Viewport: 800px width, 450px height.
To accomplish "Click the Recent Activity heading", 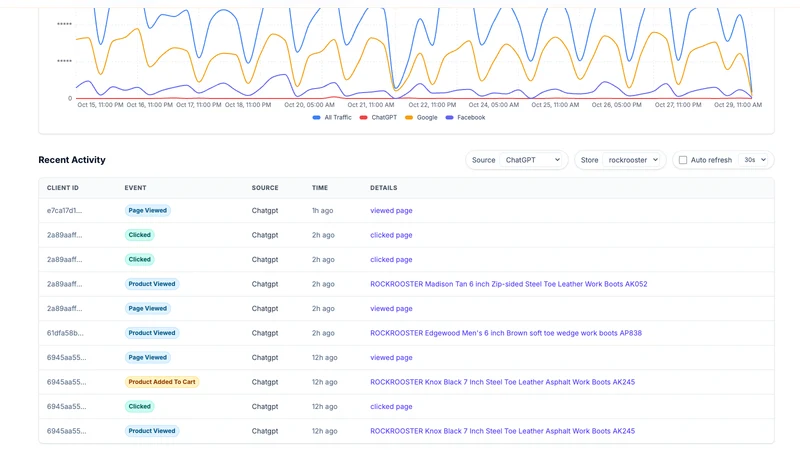I will click(x=72, y=160).
